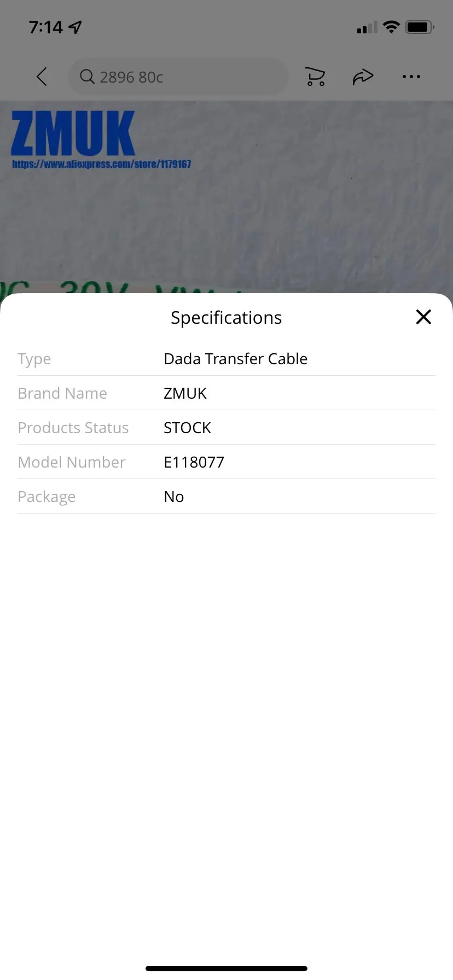Tap the 7:14 clock in status bar
The width and height of the screenshot is (453, 980).
coord(46,27)
